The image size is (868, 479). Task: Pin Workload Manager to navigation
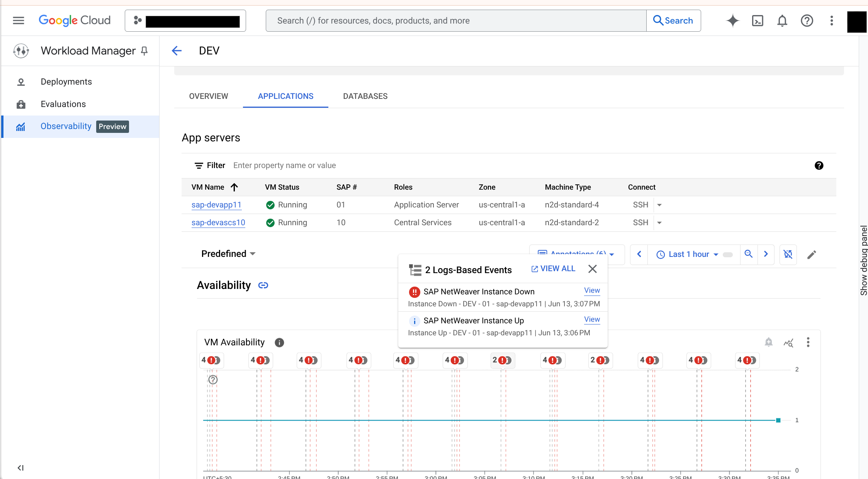(x=144, y=51)
